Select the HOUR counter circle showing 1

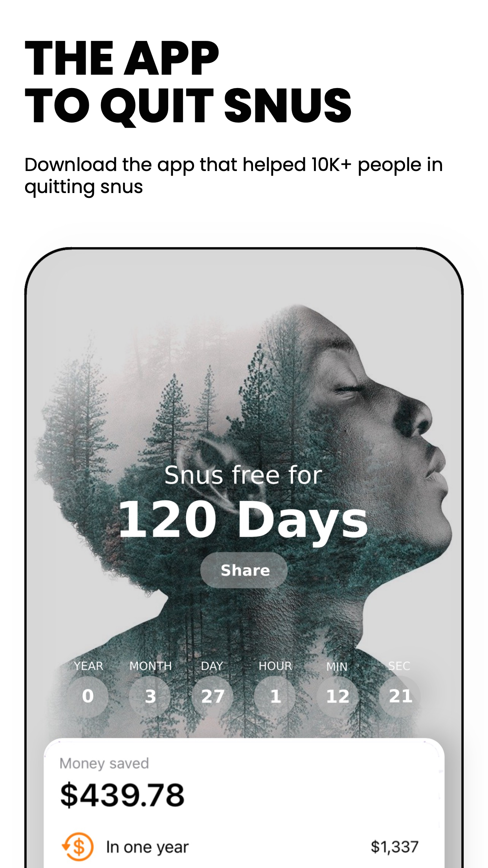tap(275, 697)
